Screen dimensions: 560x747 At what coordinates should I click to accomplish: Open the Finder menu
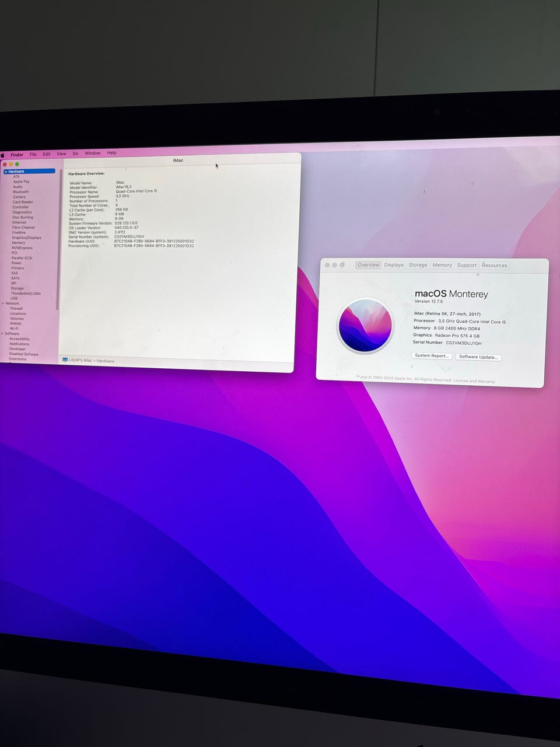click(x=17, y=155)
